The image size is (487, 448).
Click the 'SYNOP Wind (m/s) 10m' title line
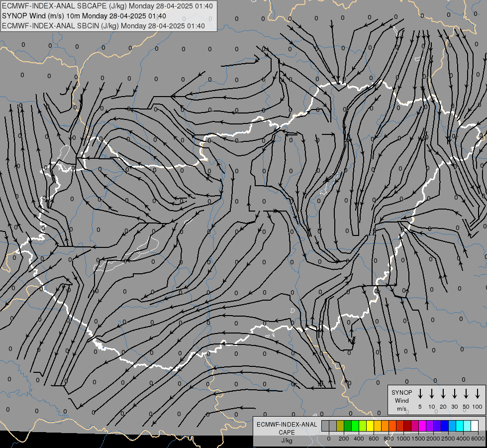(x=84, y=16)
